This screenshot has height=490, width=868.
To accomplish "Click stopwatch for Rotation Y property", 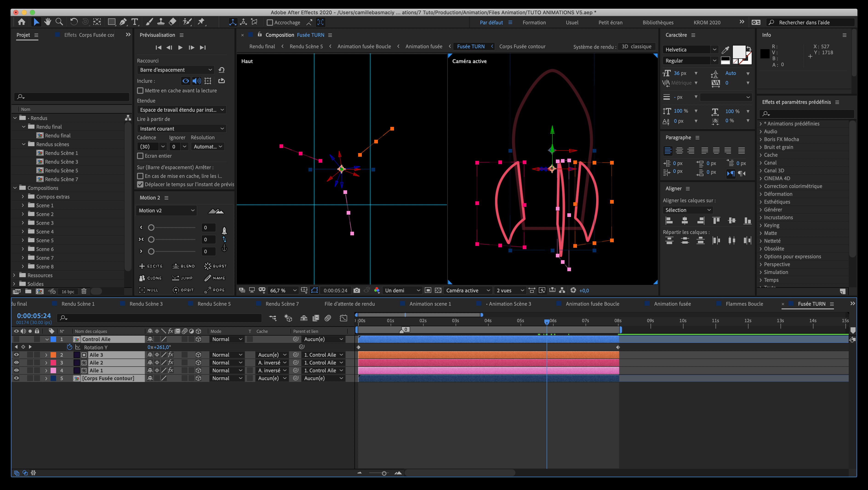I will pyautogui.click(x=69, y=347).
